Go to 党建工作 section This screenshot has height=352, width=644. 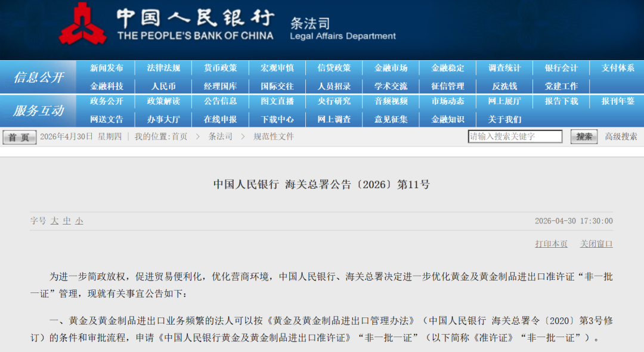click(x=562, y=86)
